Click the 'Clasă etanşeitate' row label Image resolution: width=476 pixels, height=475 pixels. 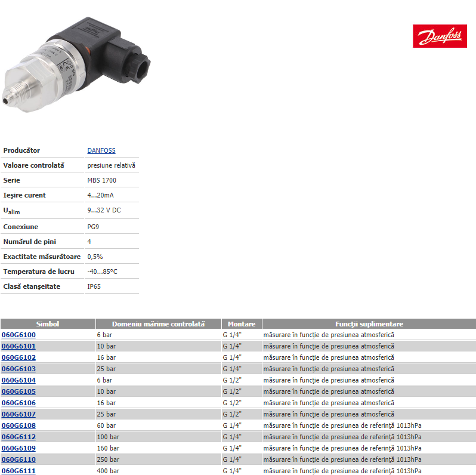coord(32,286)
